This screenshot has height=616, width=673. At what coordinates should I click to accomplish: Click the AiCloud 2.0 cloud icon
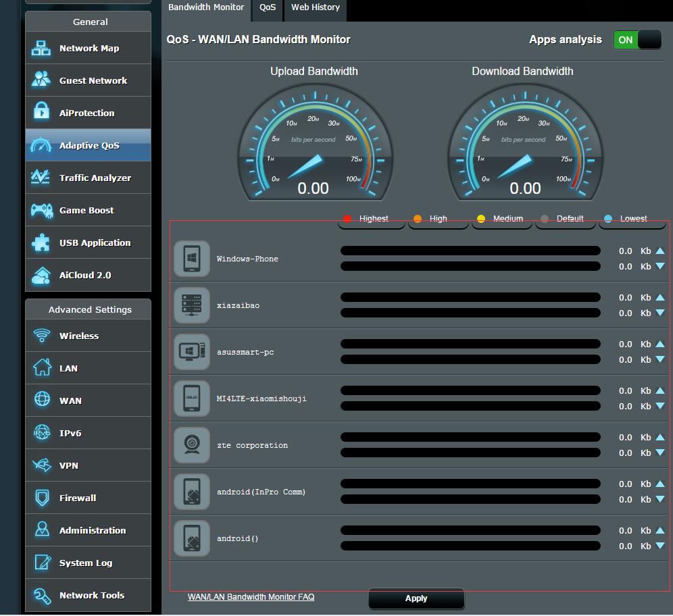pos(41,275)
